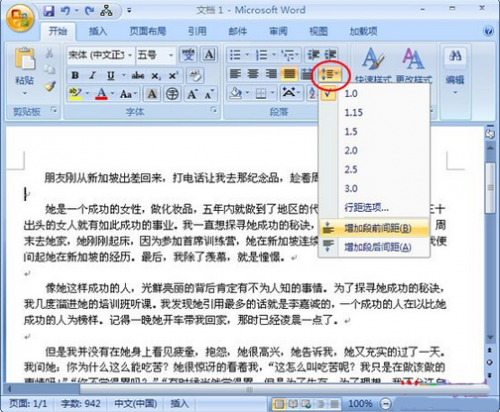
Task: Switch to the 插入 tab
Action: click(98, 31)
